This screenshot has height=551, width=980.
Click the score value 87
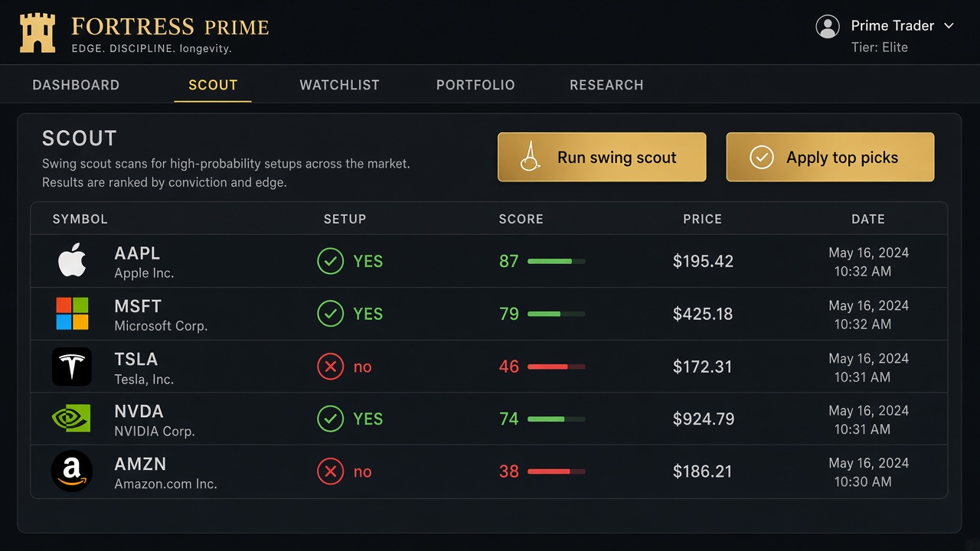click(x=509, y=261)
